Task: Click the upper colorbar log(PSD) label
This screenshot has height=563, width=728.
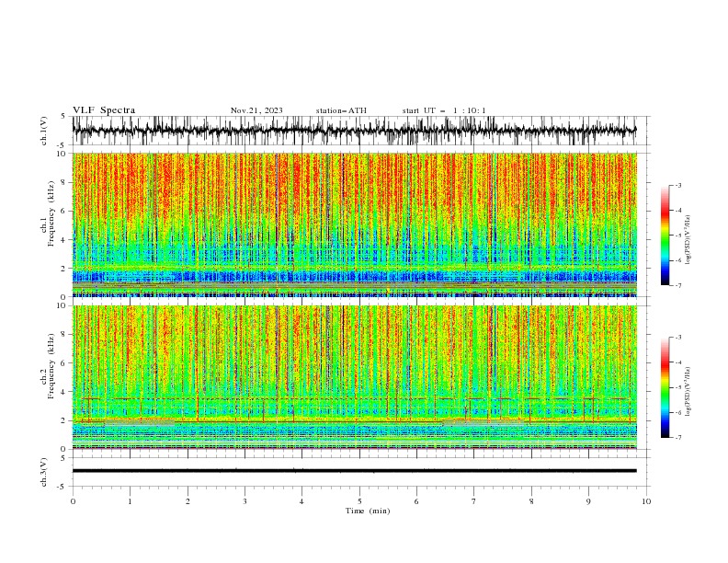Action: pyautogui.click(x=688, y=240)
